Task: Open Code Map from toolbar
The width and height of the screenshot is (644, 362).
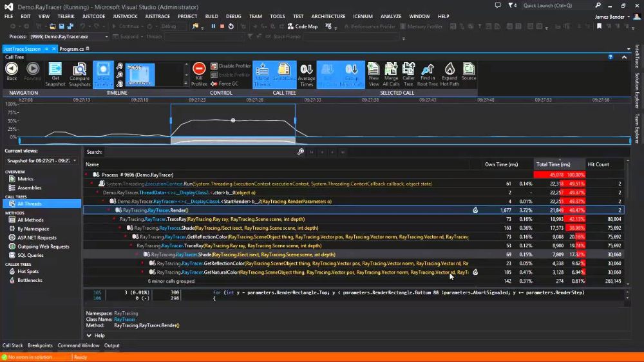Action: [303, 26]
